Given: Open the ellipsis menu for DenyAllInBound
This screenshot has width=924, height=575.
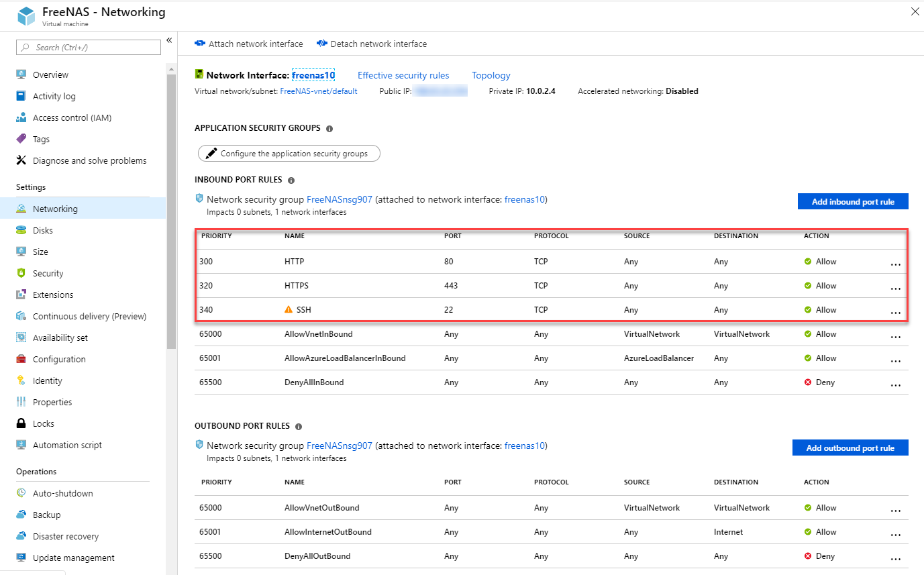Looking at the screenshot, I should (x=896, y=384).
